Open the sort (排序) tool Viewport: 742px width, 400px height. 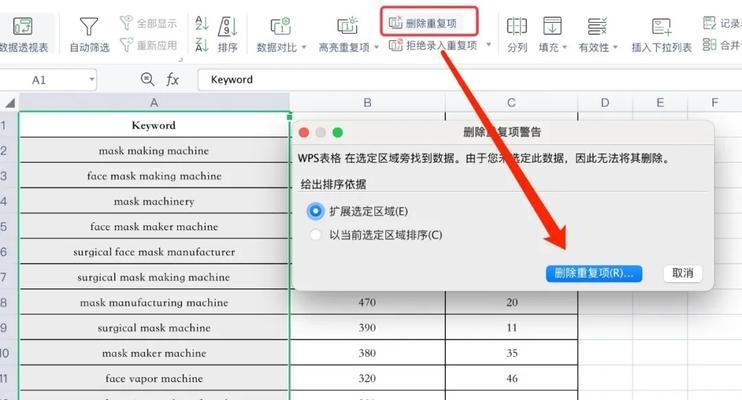228,34
